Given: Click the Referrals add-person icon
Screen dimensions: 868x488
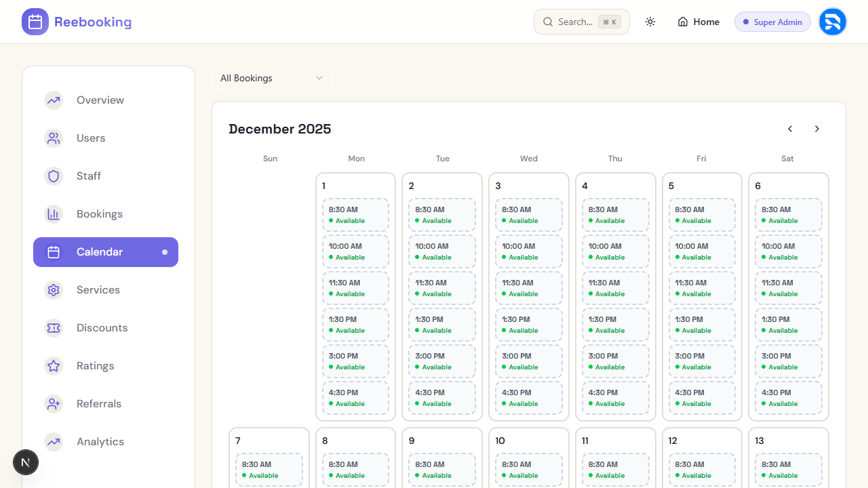Looking at the screenshot, I should tap(54, 404).
